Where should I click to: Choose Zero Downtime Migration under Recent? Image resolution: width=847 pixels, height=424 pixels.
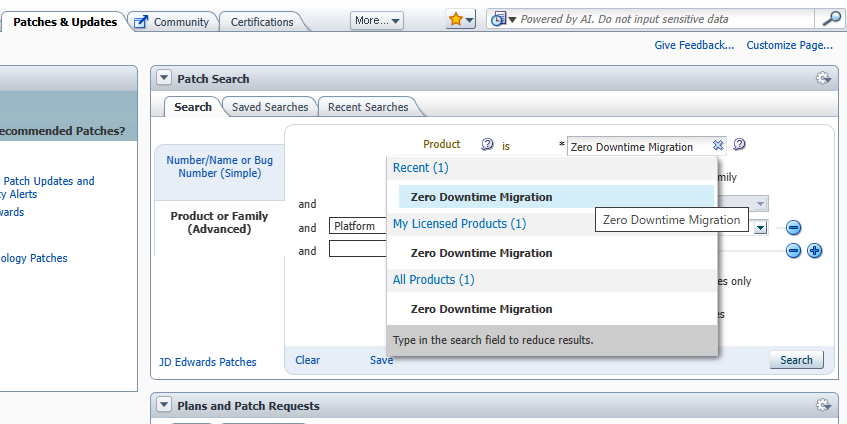tap(556, 197)
